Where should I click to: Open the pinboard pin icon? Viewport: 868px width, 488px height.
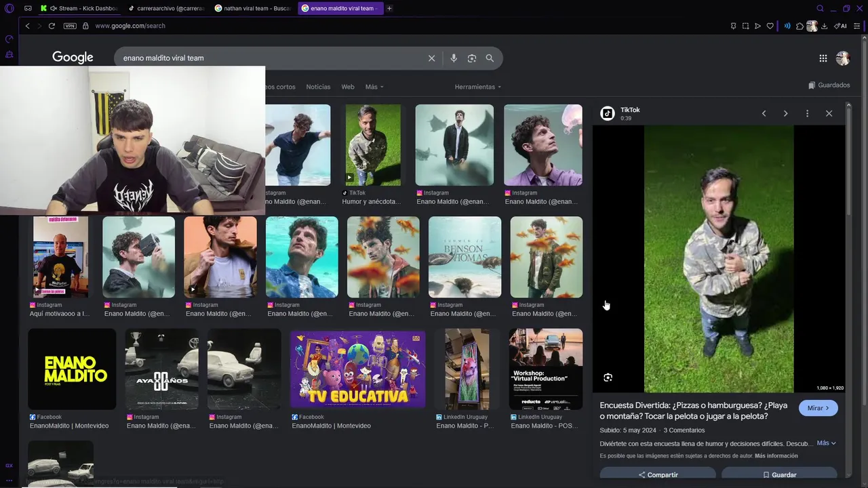coord(733,26)
